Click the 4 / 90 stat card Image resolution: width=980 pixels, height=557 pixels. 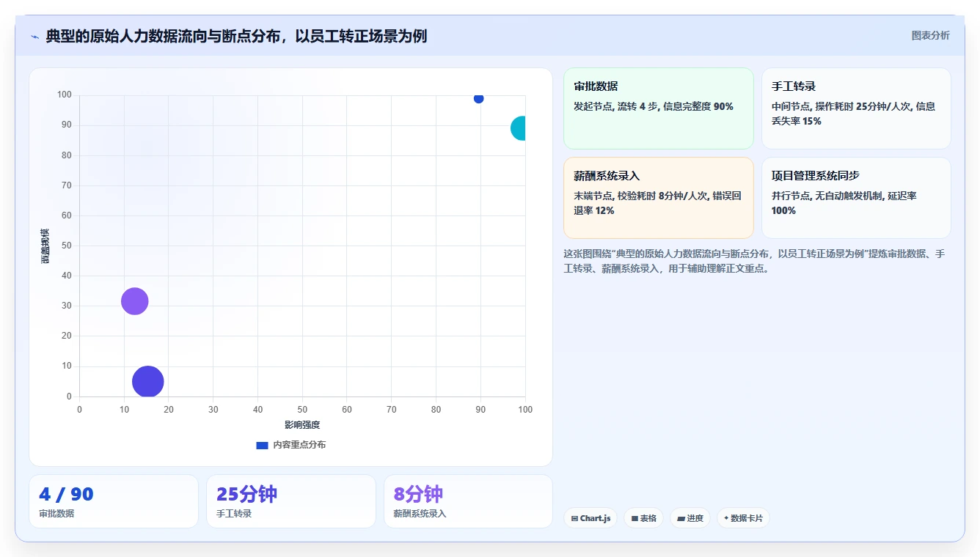point(114,501)
